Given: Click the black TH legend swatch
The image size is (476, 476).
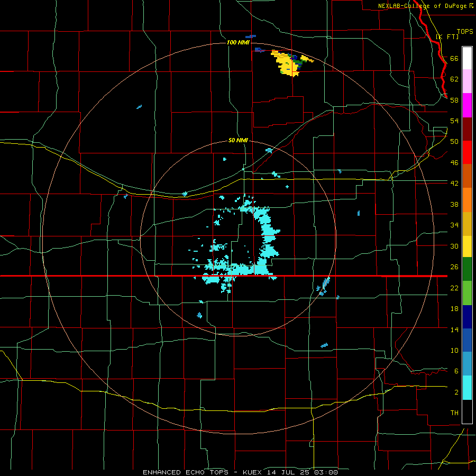Looking at the screenshot, I should click(467, 411).
